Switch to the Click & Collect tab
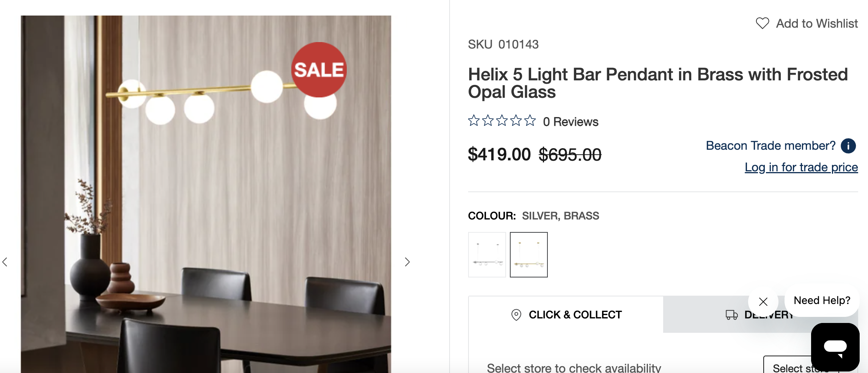868x373 pixels. point(566,315)
